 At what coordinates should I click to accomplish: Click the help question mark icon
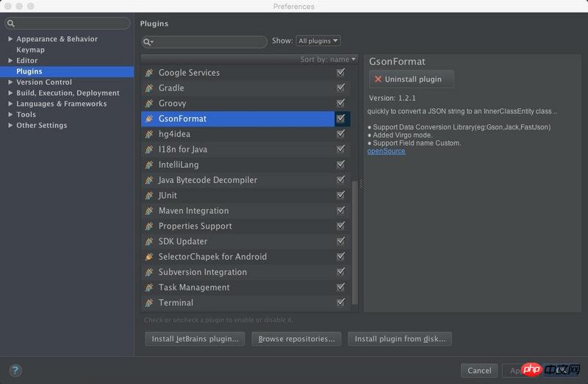15,371
